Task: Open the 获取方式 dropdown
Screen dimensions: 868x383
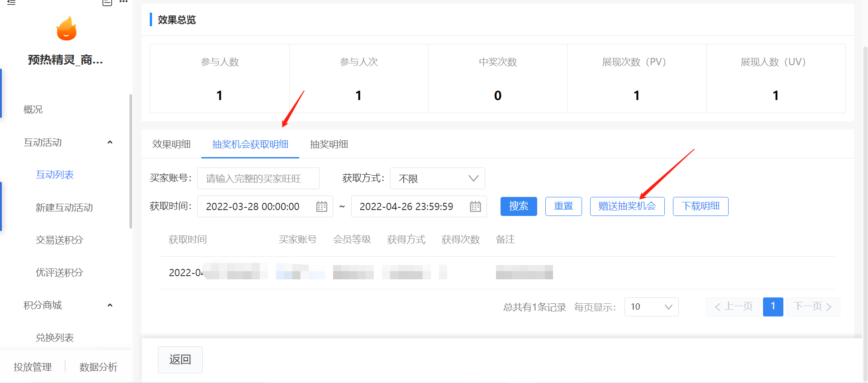Action: (x=438, y=178)
